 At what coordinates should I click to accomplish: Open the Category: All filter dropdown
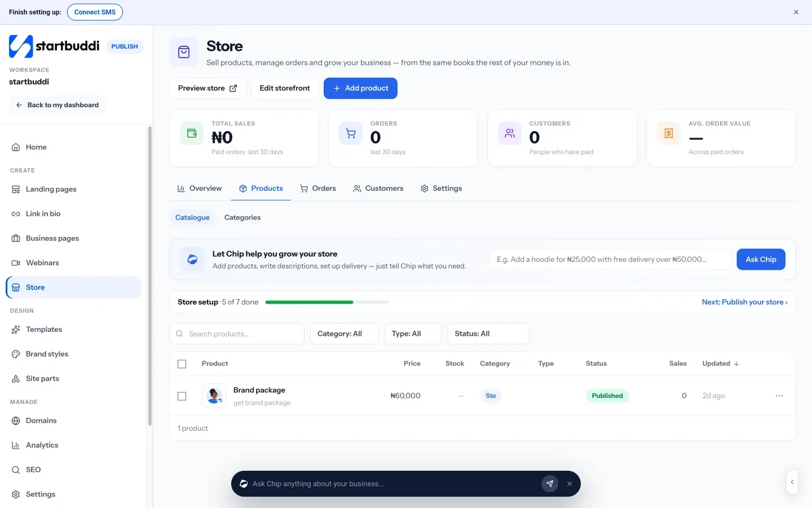pos(344,334)
